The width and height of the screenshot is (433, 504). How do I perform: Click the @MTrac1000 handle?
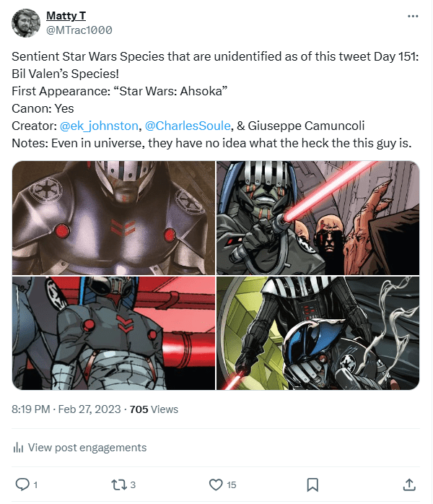point(79,30)
